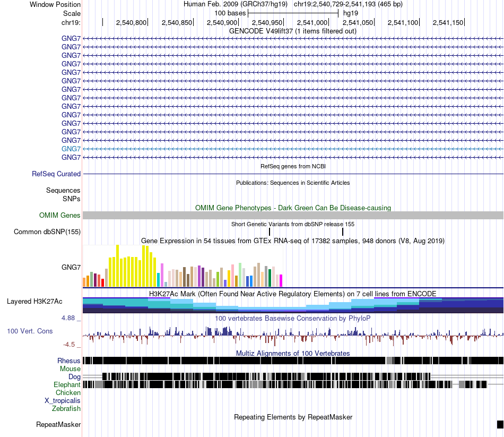The height and width of the screenshot is (437, 504).
Task: Click the black RepeatMasker element block
Action: pos(500,424)
